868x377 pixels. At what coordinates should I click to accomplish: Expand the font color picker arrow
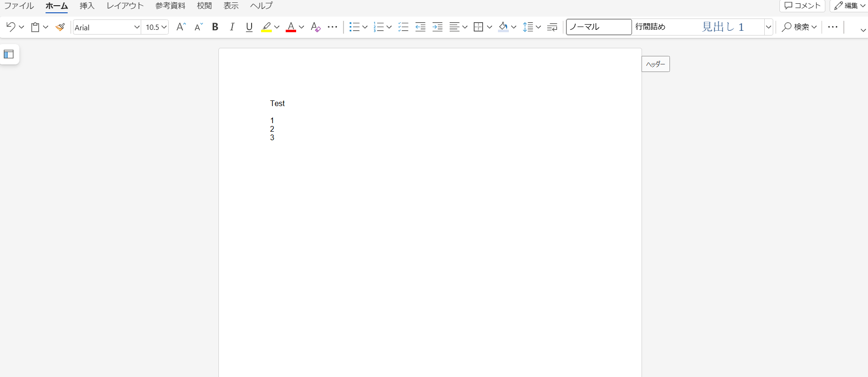pyautogui.click(x=301, y=27)
